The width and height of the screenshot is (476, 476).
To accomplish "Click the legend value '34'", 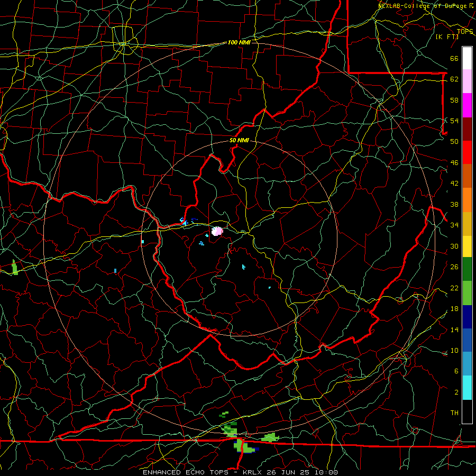I will click(454, 225).
